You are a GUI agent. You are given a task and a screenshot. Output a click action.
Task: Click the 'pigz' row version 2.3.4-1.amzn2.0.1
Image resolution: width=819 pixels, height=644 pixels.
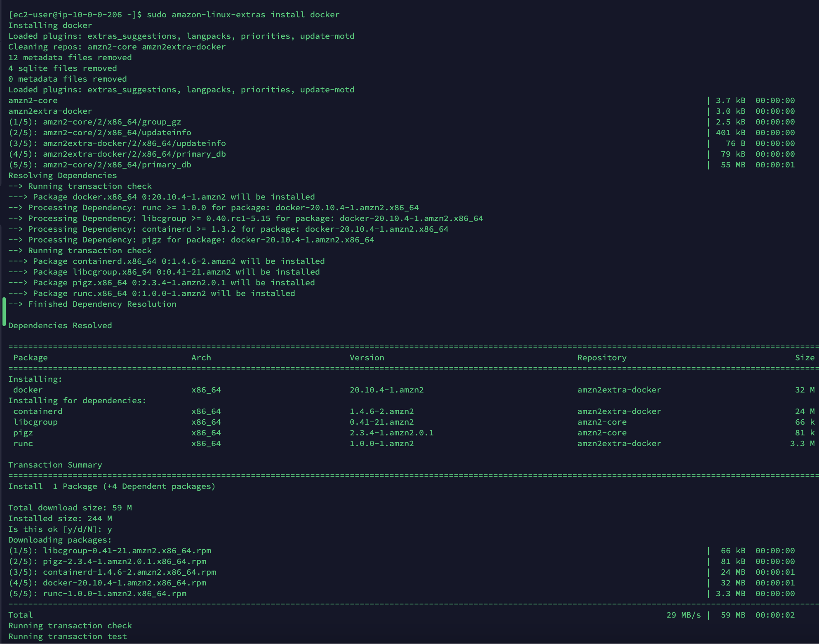point(391,433)
